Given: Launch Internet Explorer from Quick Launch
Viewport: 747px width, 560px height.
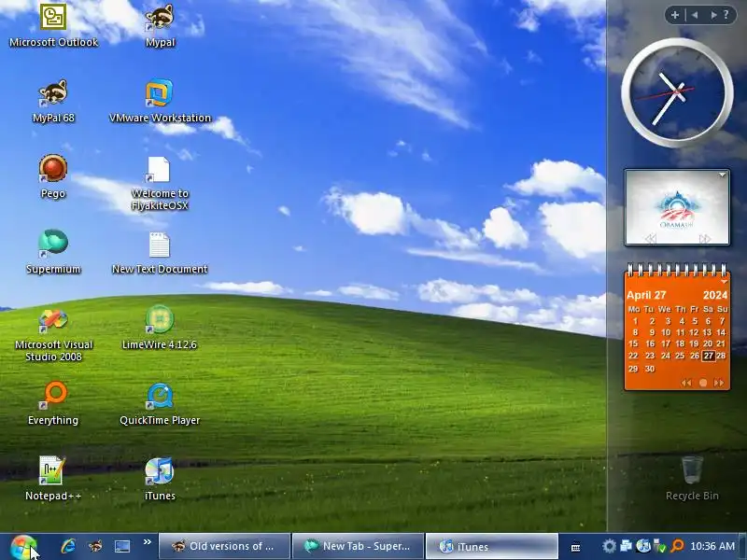Looking at the screenshot, I should click(68, 546).
